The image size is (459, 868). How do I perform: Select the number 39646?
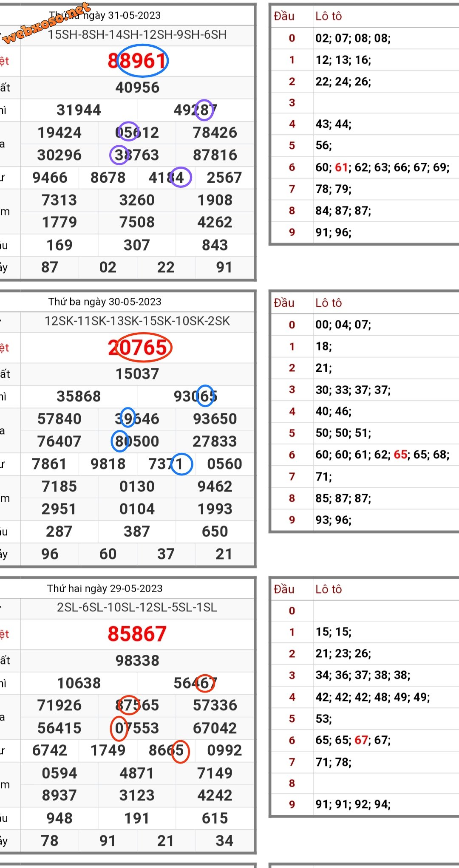[x=137, y=419]
